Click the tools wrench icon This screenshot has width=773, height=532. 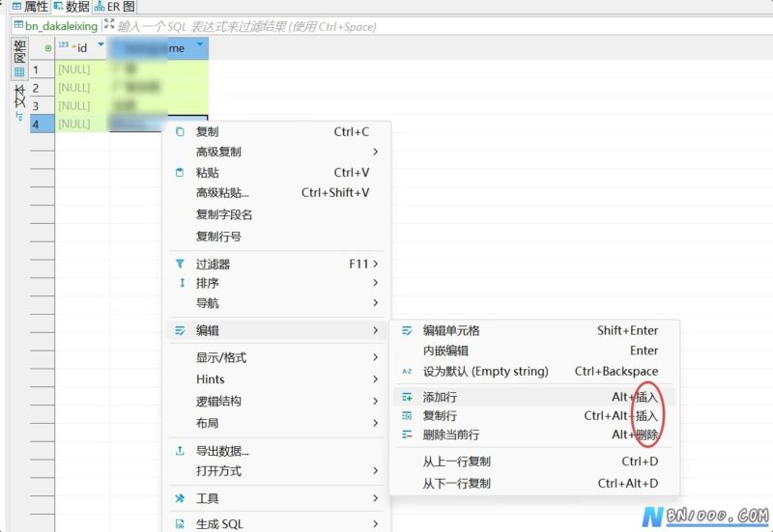pos(180,498)
